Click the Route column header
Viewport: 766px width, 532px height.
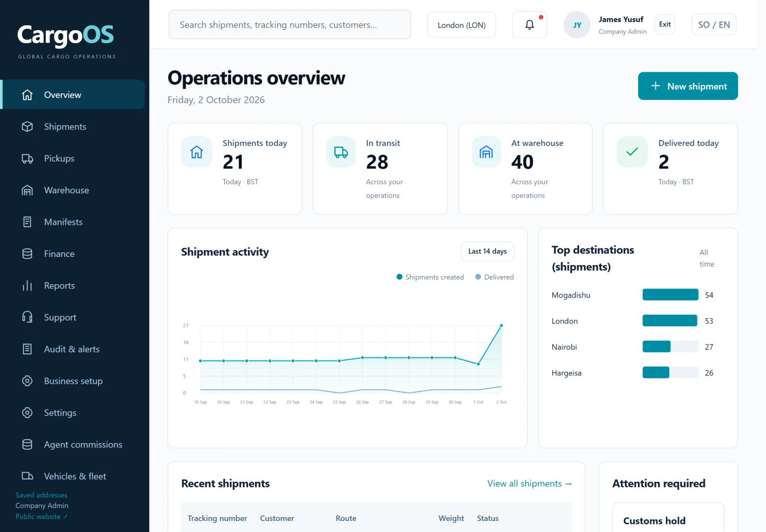(x=346, y=518)
